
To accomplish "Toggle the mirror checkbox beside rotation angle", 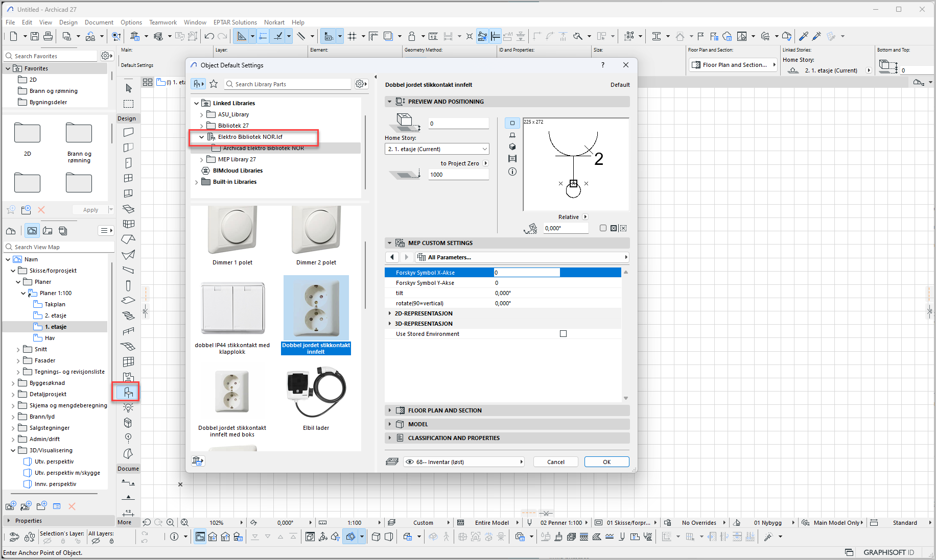I will pos(603,228).
